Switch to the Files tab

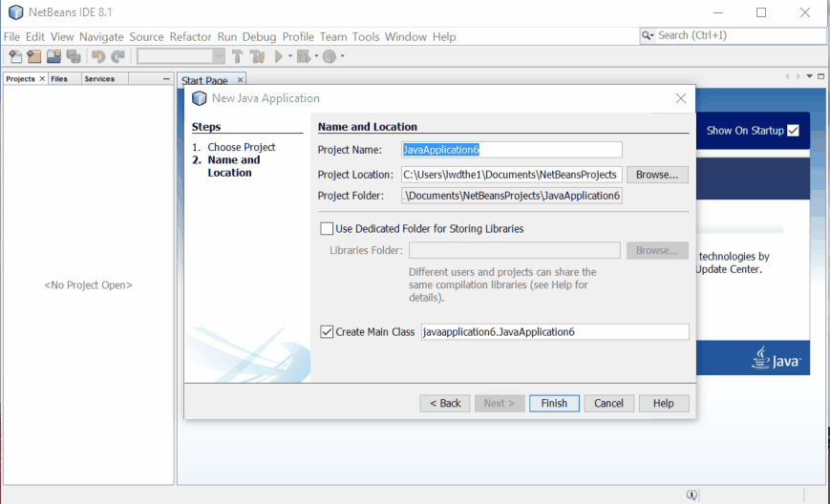(x=59, y=79)
